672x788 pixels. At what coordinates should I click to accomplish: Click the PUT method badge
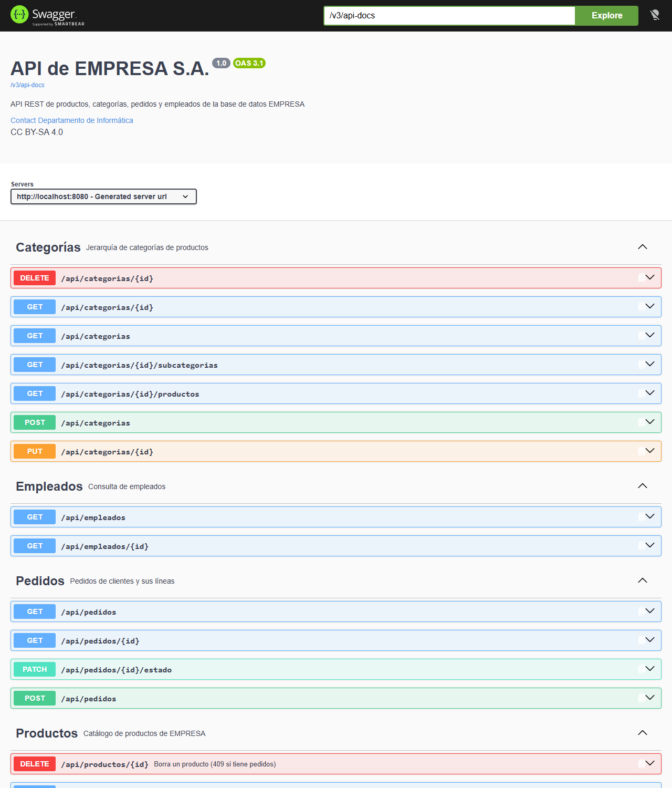click(x=35, y=451)
